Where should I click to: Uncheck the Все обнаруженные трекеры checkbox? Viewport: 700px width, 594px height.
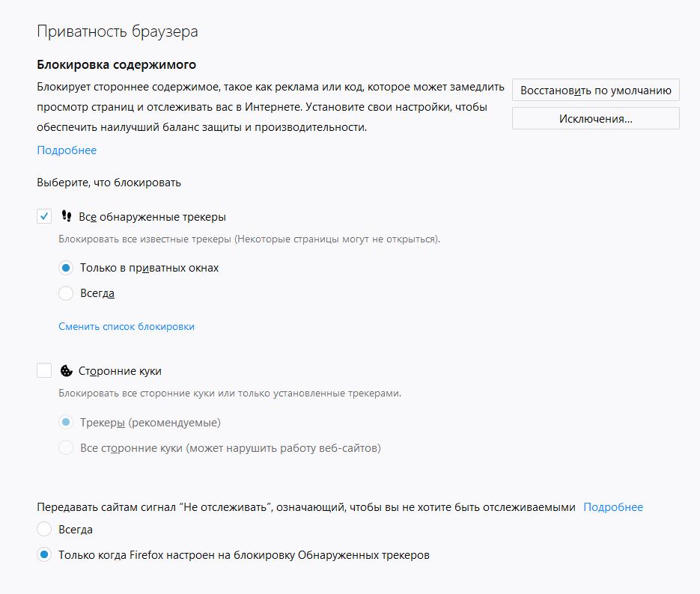(x=44, y=217)
